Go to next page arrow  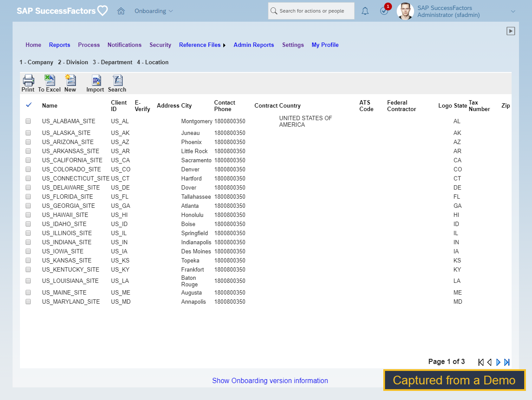pyautogui.click(x=498, y=362)
